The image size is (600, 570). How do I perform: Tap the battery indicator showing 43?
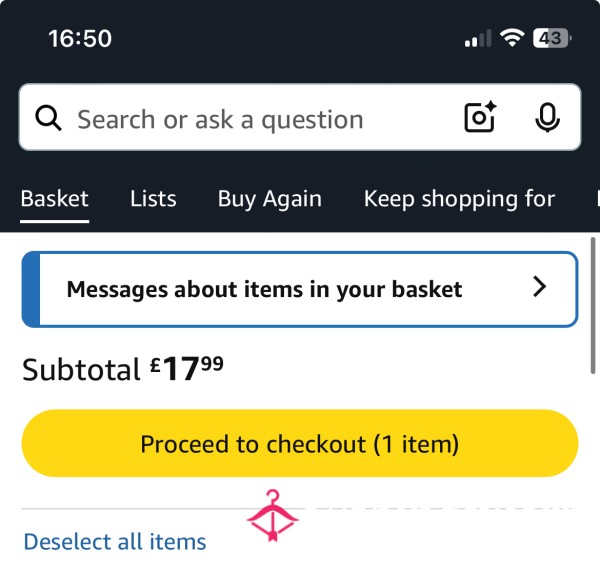(x=552, y=38)
